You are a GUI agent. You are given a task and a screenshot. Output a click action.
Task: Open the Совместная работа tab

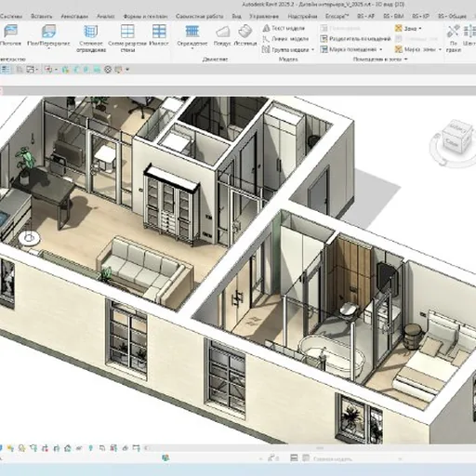(x=200, y=16)
